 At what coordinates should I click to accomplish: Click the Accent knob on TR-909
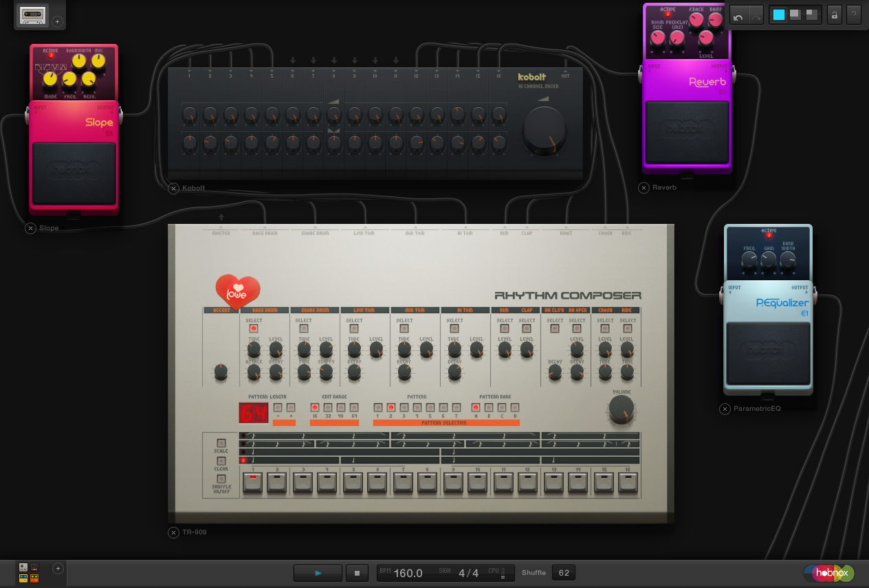tap(221, 372)
